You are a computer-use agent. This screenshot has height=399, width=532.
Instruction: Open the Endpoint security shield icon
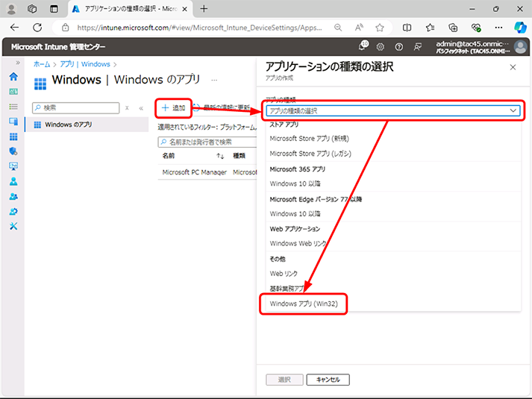[x=13, y=151]
